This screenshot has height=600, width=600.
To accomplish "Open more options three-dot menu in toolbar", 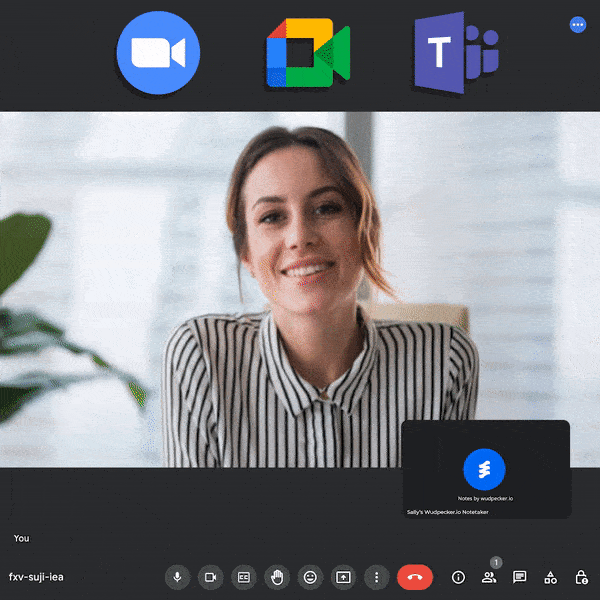I will pos(376,577).
